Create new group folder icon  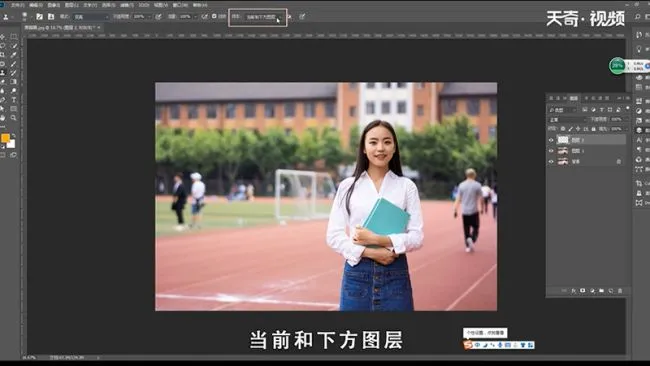pos(601,291)
